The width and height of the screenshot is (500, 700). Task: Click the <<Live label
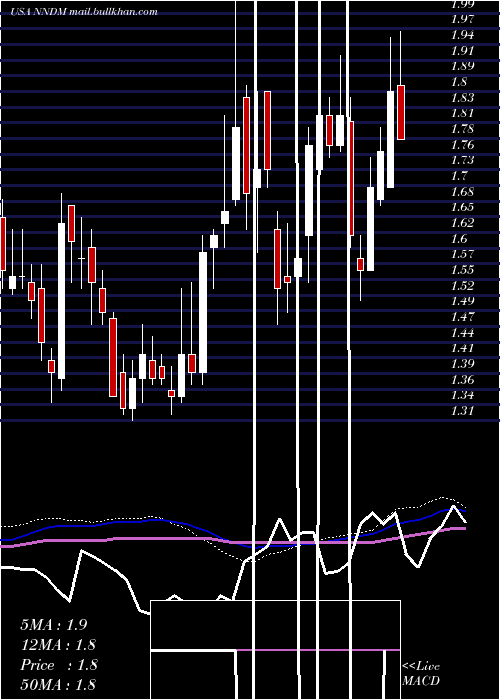pos(421,667)
